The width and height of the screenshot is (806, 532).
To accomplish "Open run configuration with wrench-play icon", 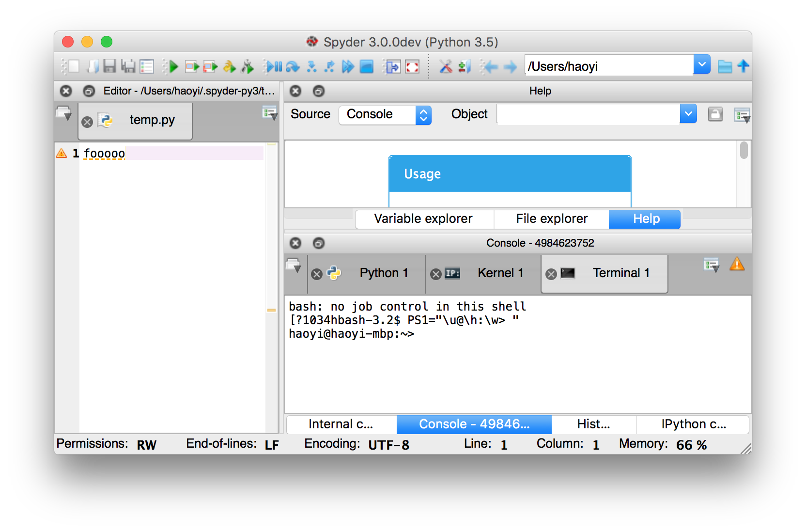I will pyautogui.click(x=248, y=66).
